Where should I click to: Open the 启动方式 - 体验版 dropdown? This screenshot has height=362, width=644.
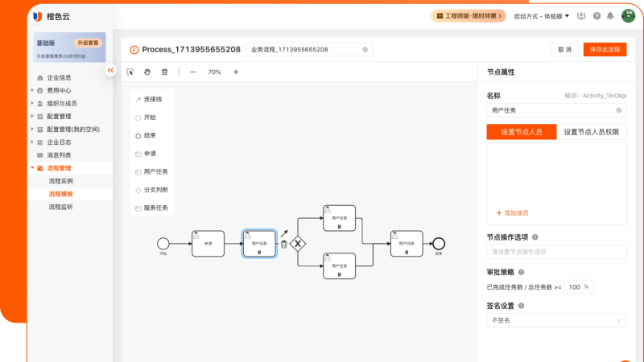click(541, 16)
